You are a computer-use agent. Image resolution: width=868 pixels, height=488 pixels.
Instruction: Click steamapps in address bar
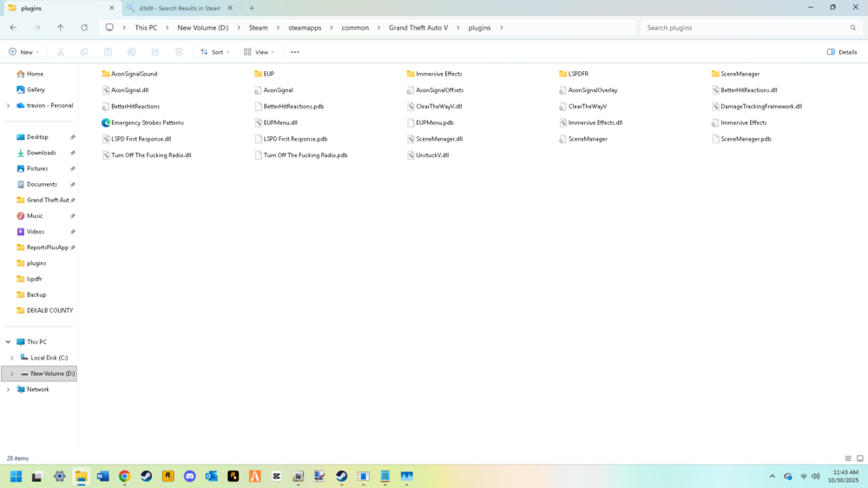[305, 28]
